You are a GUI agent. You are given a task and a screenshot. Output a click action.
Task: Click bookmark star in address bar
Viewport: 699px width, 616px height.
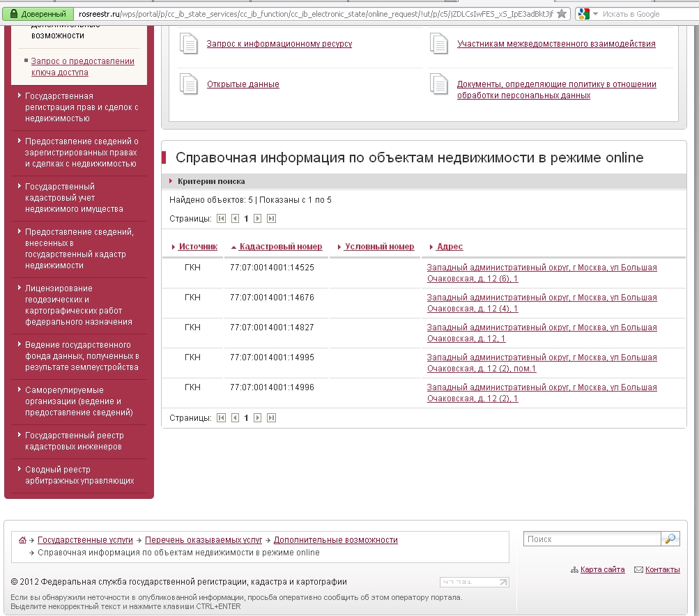tap(562, 14)
